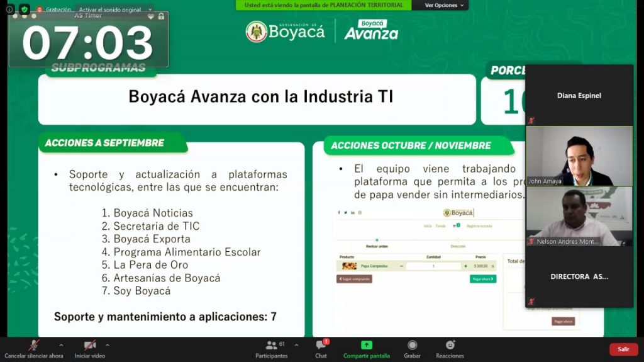Click the Inicio menu link in mockup

click(x=428, y=226)
